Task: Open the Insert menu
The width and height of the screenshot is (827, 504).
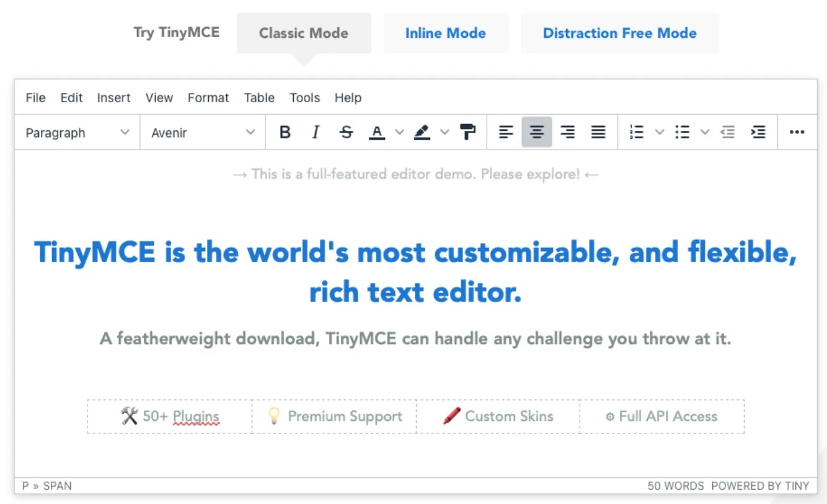Action: 113,97
